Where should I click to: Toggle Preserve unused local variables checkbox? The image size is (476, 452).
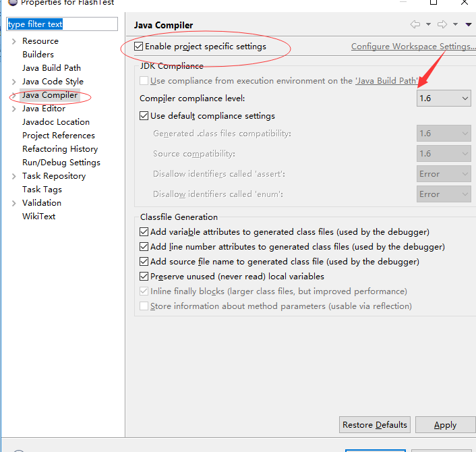pos(144,277)
